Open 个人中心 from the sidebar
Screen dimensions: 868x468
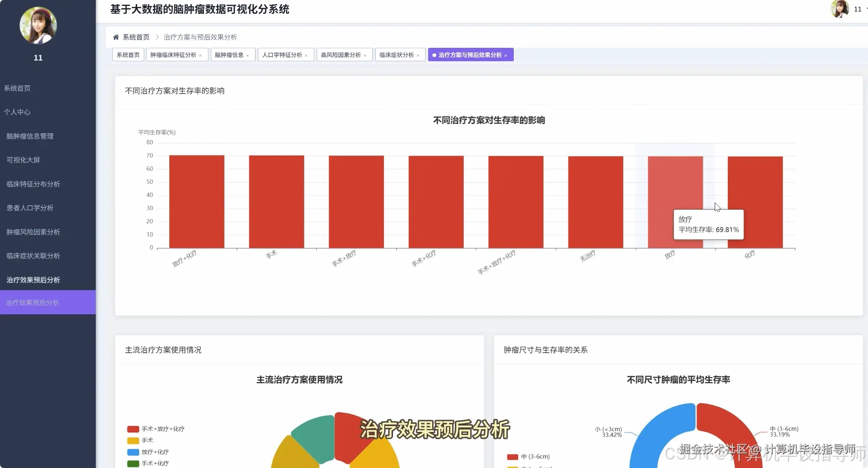click(18, 112)
